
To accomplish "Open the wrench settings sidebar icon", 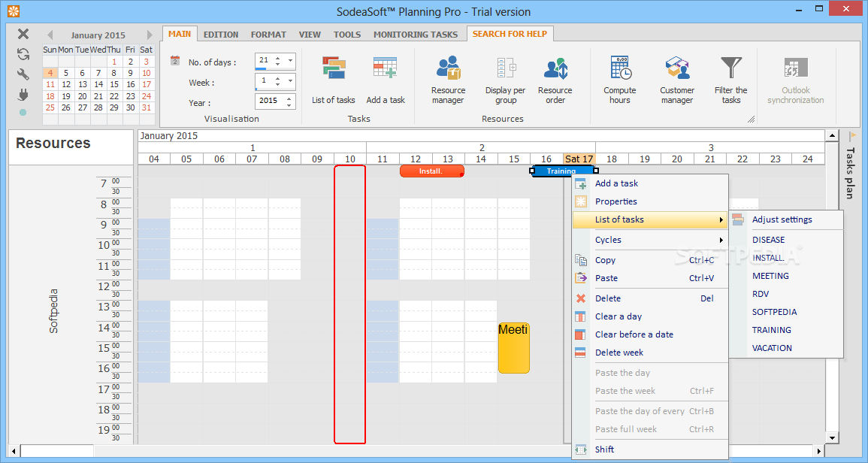I will [23, 74].
